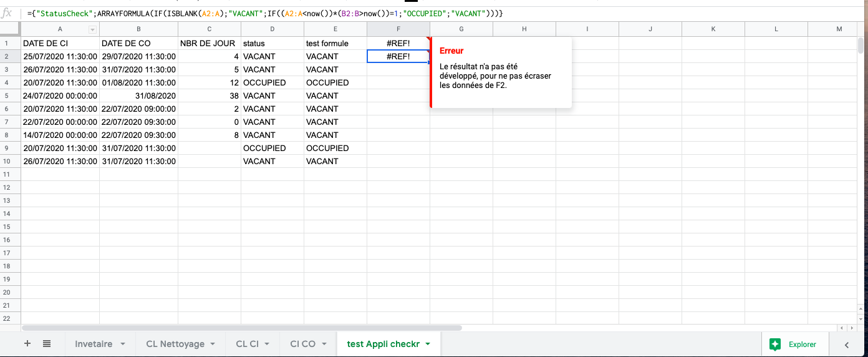Select cell '31/08/2020' in column B
This screenshot has width=868, height=357.
(138, 95)
